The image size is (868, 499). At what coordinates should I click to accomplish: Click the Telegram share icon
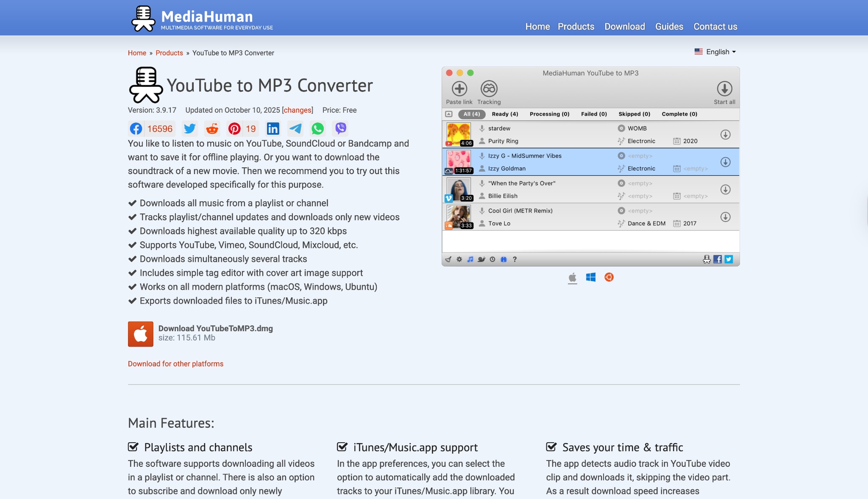(x=295, y=128)
